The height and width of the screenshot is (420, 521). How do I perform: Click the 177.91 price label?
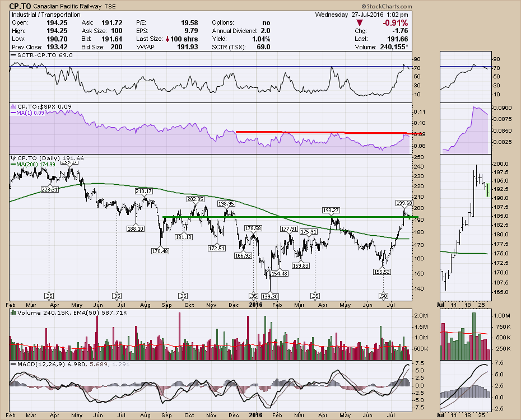(289, 228)
